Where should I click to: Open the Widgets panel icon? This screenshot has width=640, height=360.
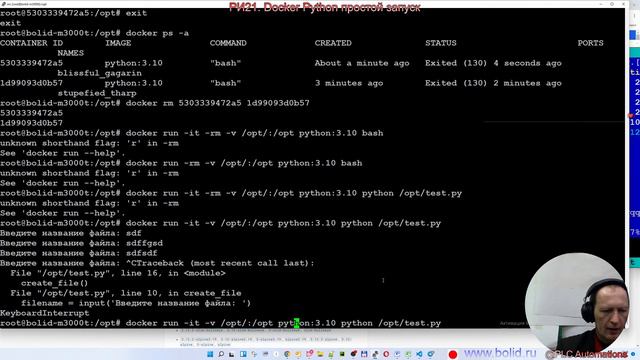coord(243,354)
